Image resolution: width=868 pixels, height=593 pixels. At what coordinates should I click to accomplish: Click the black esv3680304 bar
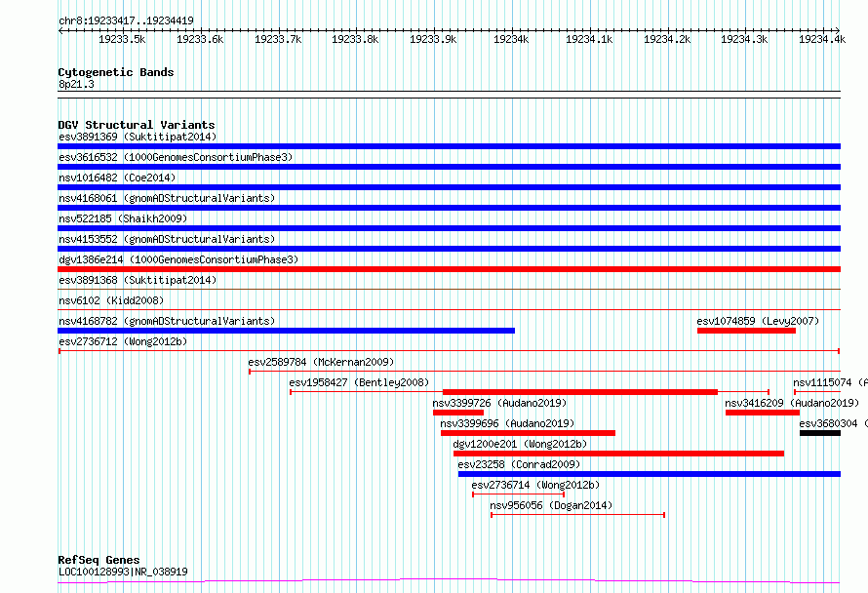(x=820, y=433)
